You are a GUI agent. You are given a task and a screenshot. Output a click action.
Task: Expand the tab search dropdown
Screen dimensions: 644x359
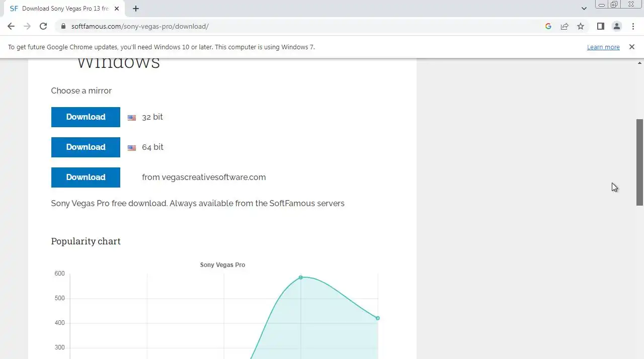[584, 9]
